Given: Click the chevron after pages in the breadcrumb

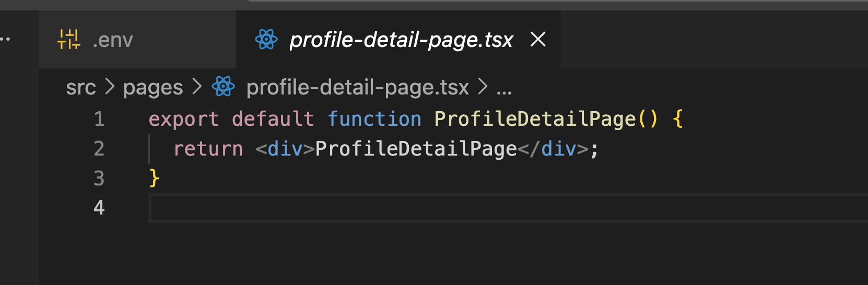Looking at the screenshot, I should tap(197, 87).
